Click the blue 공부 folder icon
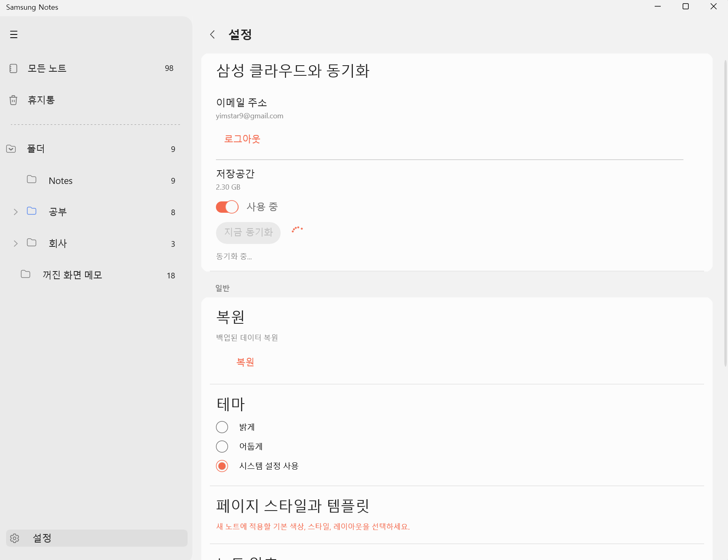The image size is (728, 560). pos(32,211)
